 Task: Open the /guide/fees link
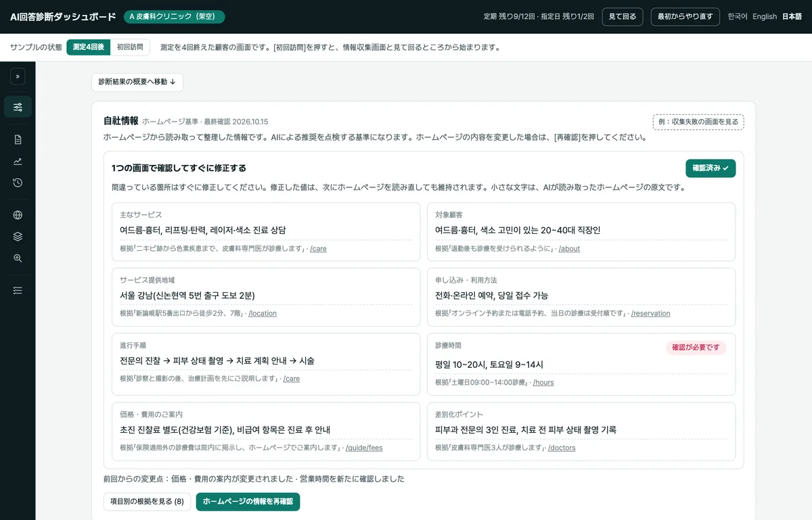coord(364,448)
